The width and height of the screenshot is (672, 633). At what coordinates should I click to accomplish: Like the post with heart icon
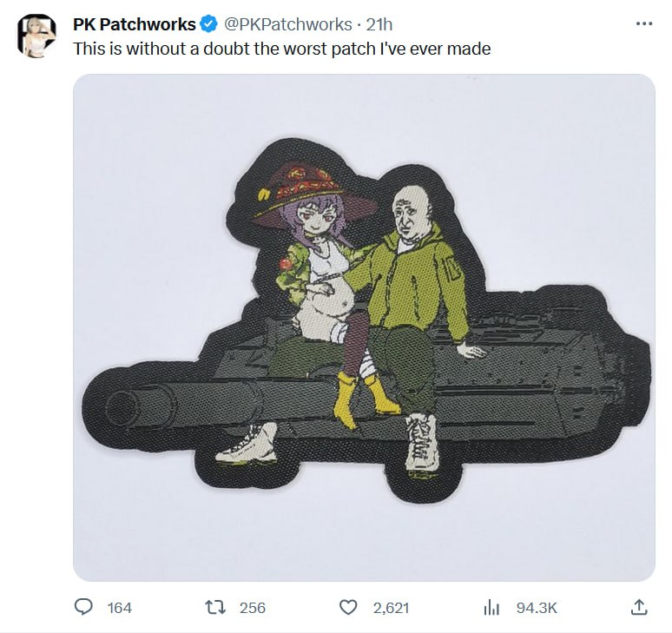348,607
